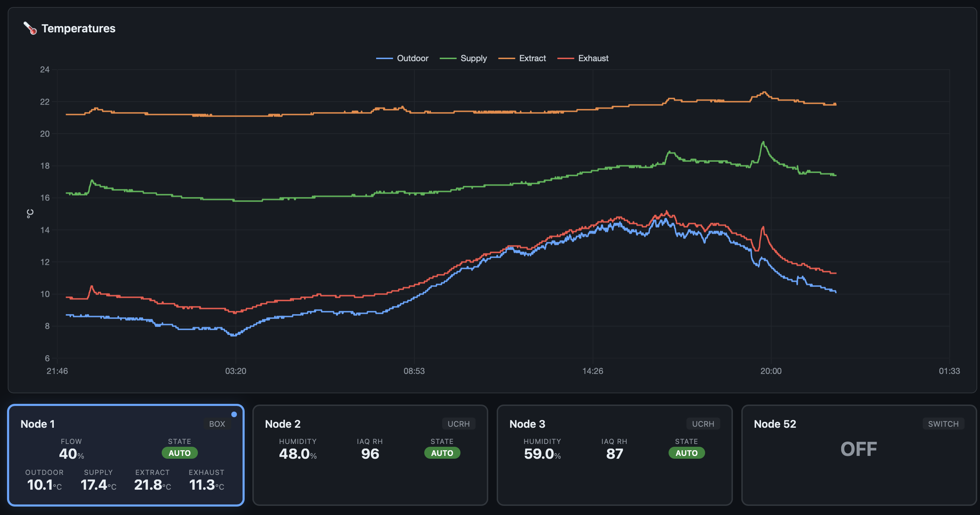Click the BOX type tag on Node 1

(217, 424)
